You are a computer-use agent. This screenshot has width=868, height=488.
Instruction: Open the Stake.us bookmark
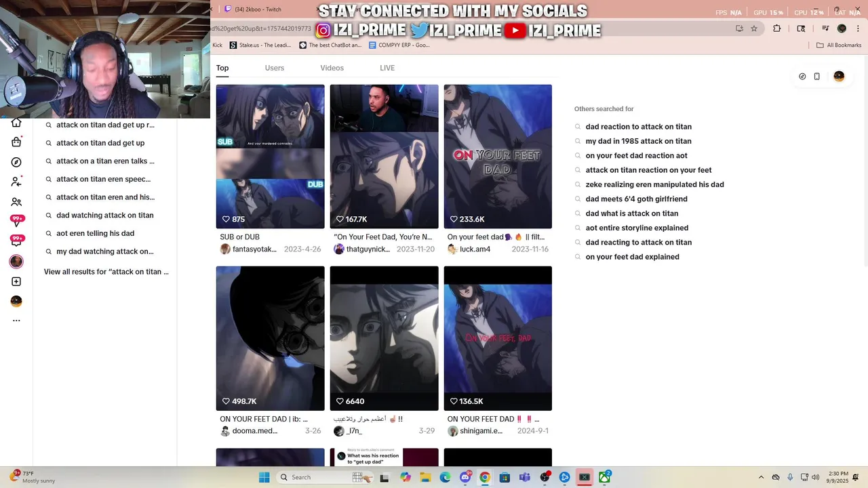coord(260,45)
